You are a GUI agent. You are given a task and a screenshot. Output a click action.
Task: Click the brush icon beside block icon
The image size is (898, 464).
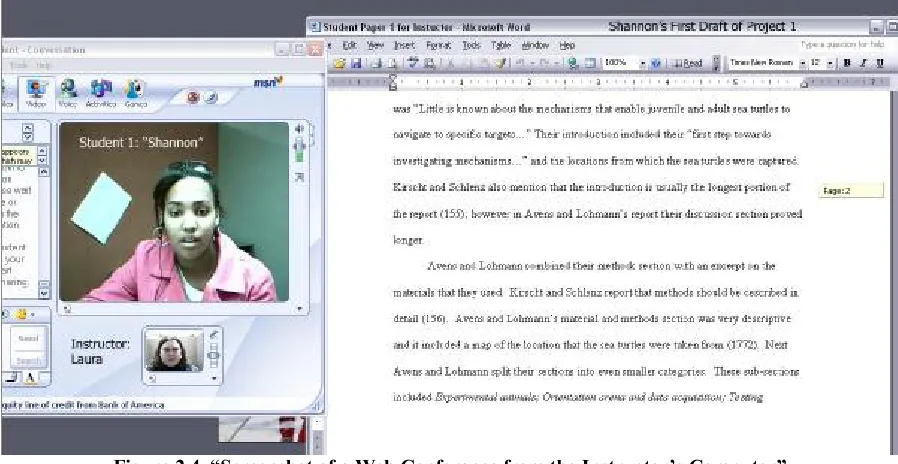point(211,98)
